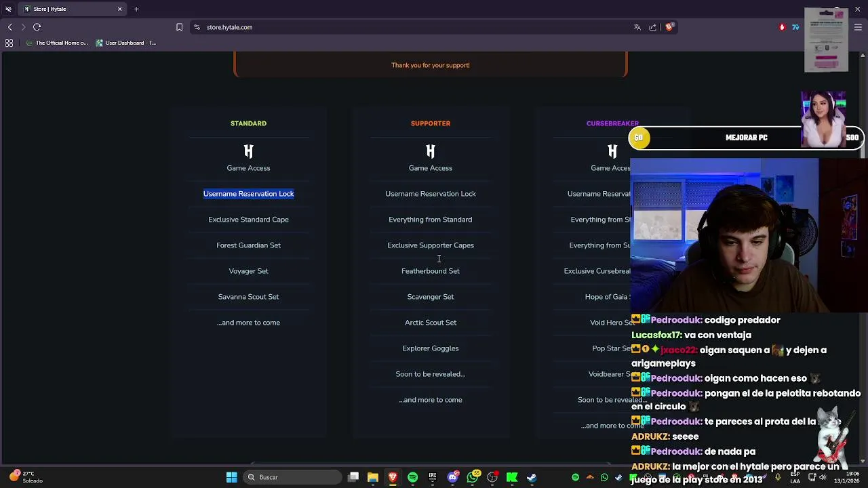This screenshot has height=488, width=868.
Task: Open File Explorer from the taskbar
Action: [x=373, y=477]
